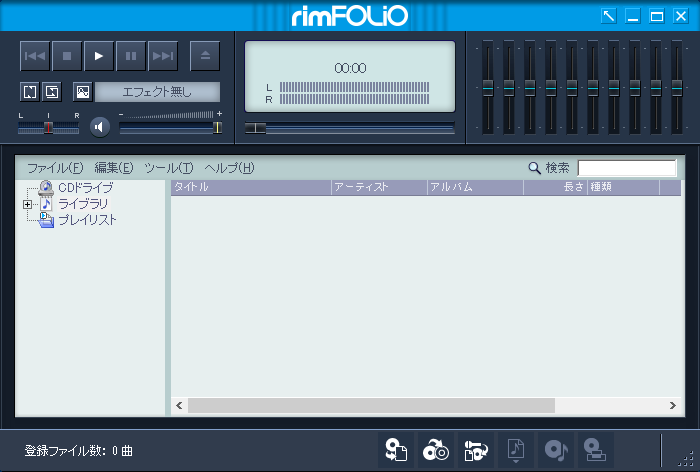
Task: Eject the disc with the eject button
Action: coord(205,56)
